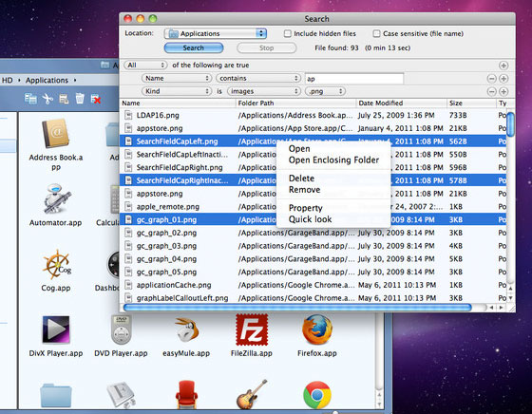Click the paste toolbar icon
Image resolution: width=532 pixels, height=414 pixels.
coord(64,99)
